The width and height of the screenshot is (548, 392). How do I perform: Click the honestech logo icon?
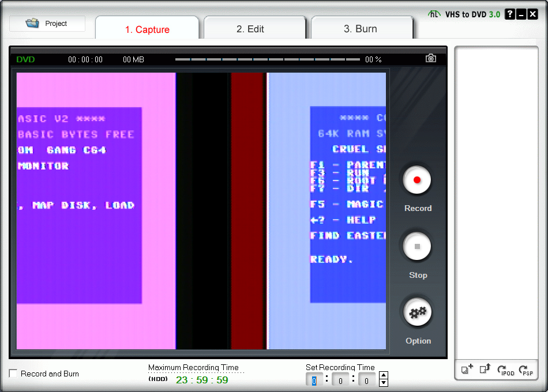coord(434,14)
